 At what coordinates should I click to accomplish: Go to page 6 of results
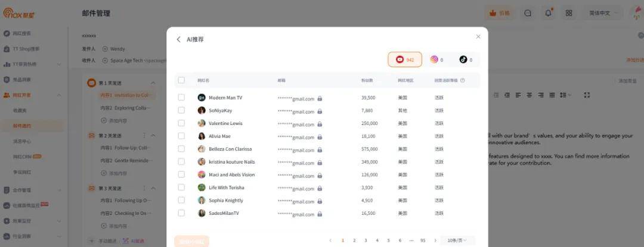[400, 240]
